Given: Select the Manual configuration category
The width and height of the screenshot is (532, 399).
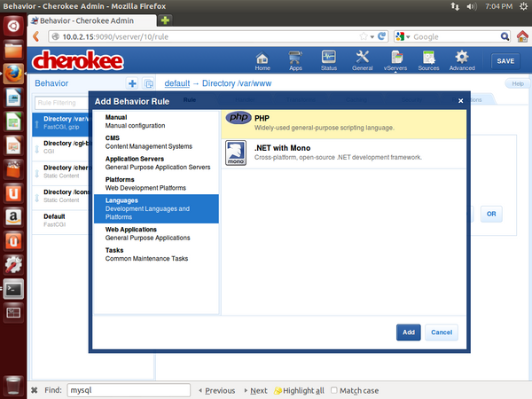Looking at the screenshot, I should coord(156,121).
